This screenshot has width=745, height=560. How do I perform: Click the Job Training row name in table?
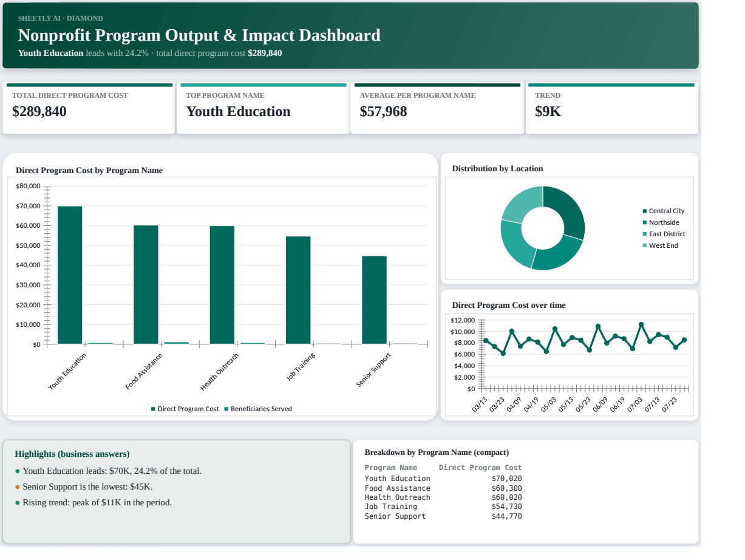(391, 507)
